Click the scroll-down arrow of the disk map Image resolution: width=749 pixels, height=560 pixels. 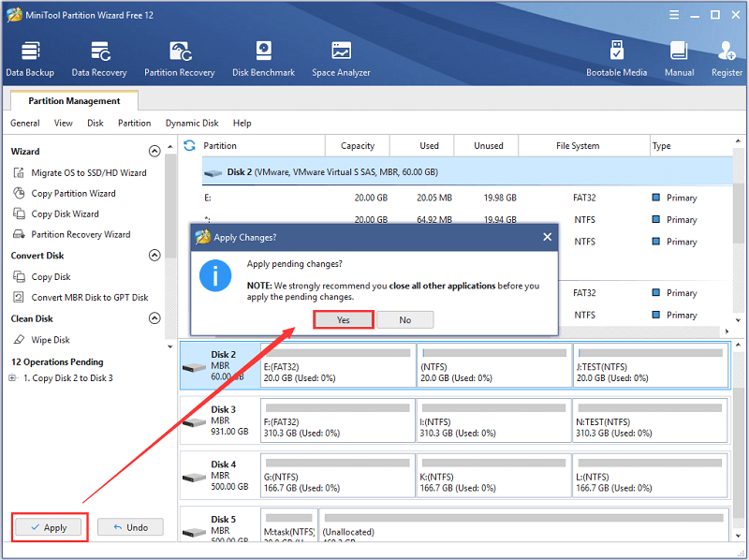click(738, 536)
